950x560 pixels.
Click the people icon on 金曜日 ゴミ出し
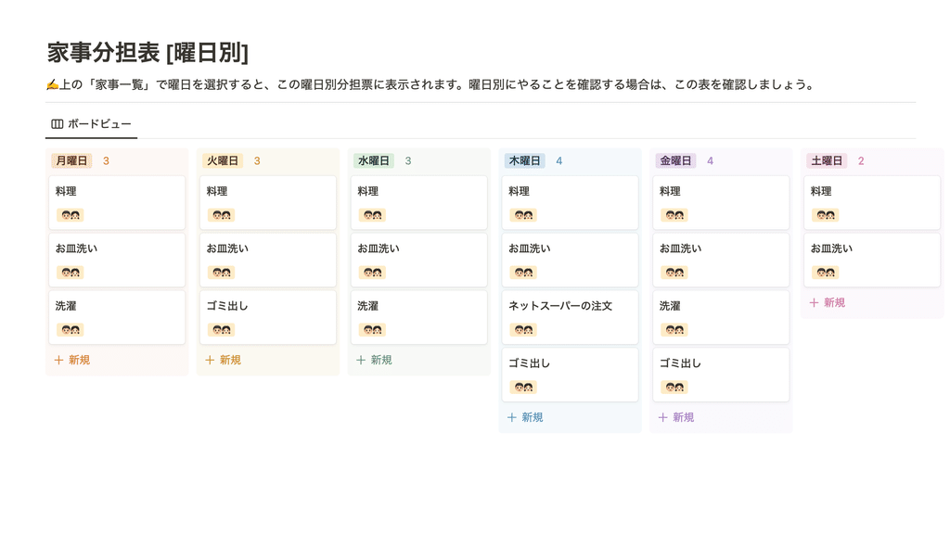(x=674, y=388)
